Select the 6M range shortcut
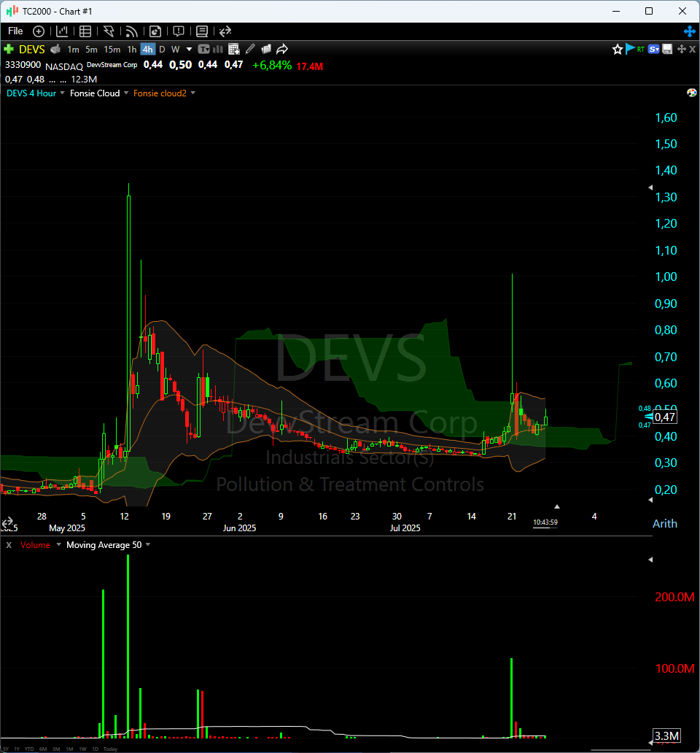The height and width of the screenshot is (753, 700). tap(43, 749)
